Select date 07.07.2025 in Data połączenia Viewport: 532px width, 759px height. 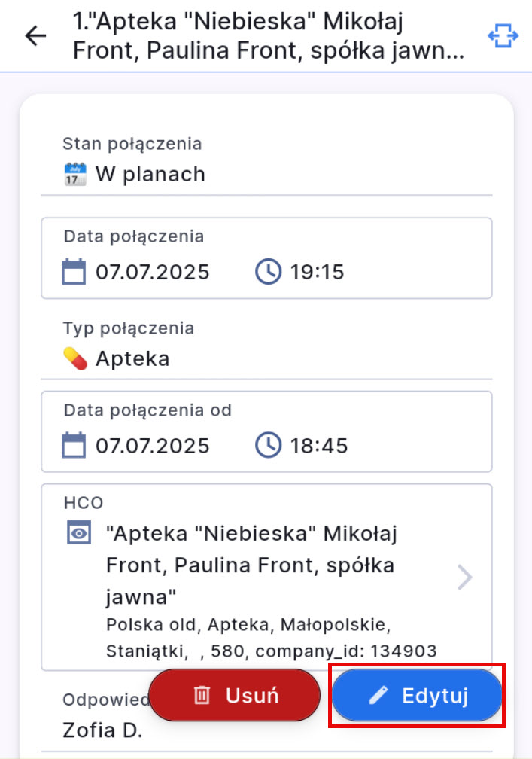tap(153, 272)
